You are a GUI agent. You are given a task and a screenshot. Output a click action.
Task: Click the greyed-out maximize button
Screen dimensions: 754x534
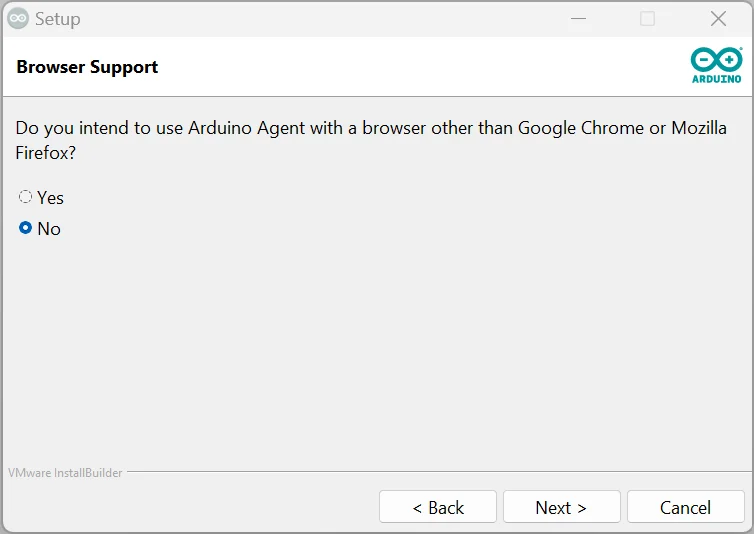(647, 19)
